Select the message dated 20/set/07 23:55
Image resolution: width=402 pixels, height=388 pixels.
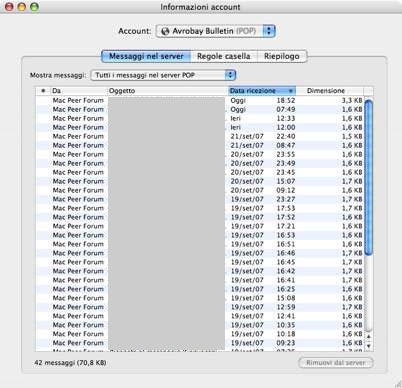pyautogui.click(x=200, y=154)
